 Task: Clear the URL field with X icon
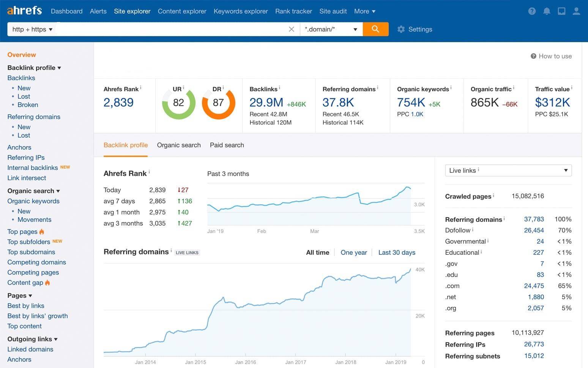click(291, 29)
